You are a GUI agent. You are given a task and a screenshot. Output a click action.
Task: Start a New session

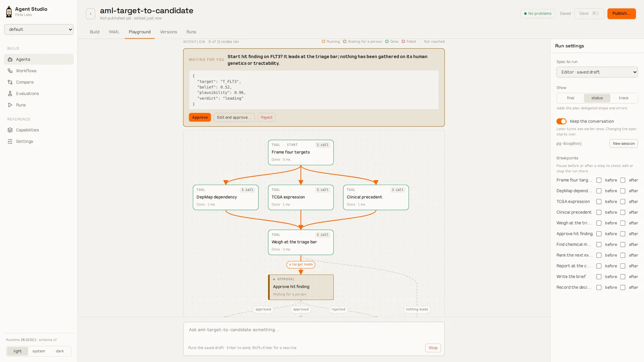pyautogui.click(x=623, y=144)
